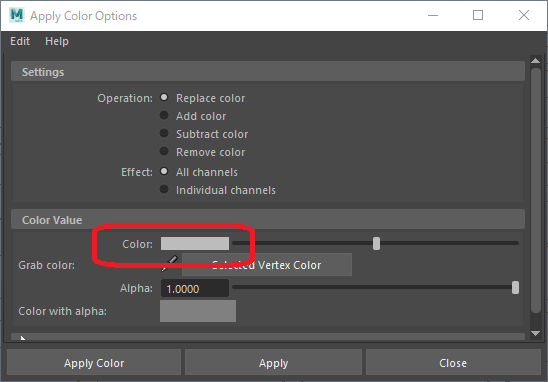The height and width of the screenshot is (382, 548).
Task: Collapse the Settings section
Action: tap(268, 72)
